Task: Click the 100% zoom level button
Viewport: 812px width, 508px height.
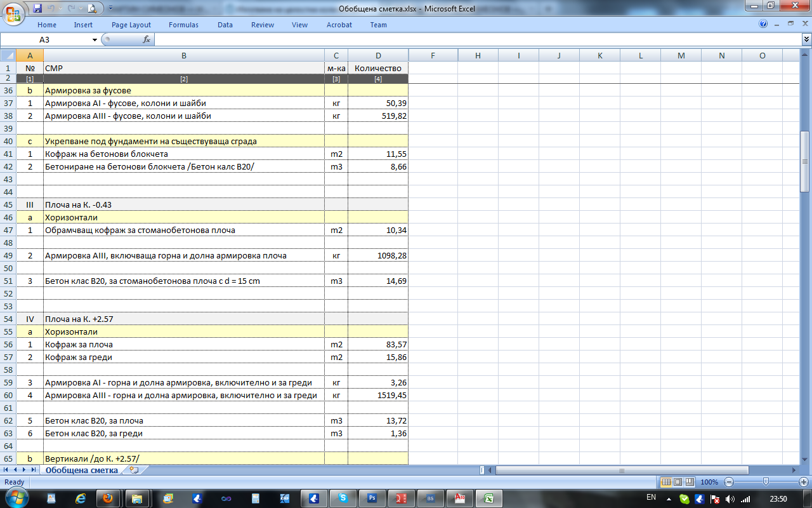Action: pyautogui.click(x=709, y=482)
